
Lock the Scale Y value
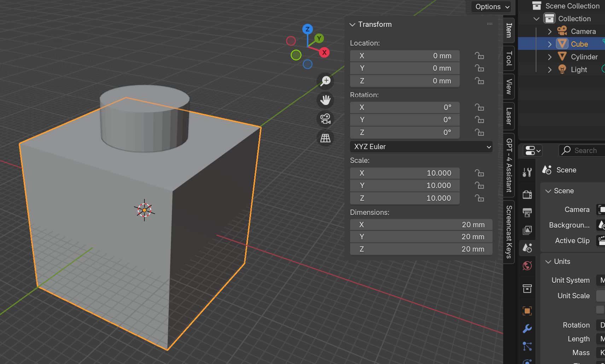coord(479,185)
